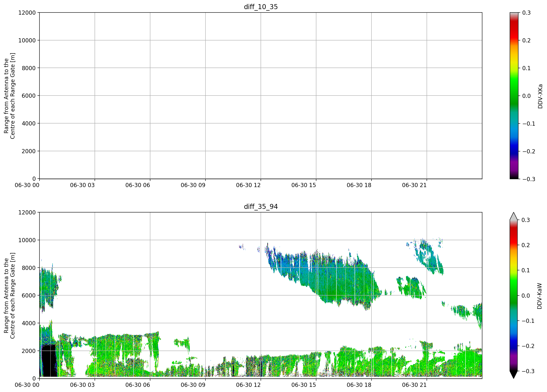Screen dimensions: 547x392
Task: Click the −0.1 tick on the DDV-XKa colorbar
Action: pos(529,123)
